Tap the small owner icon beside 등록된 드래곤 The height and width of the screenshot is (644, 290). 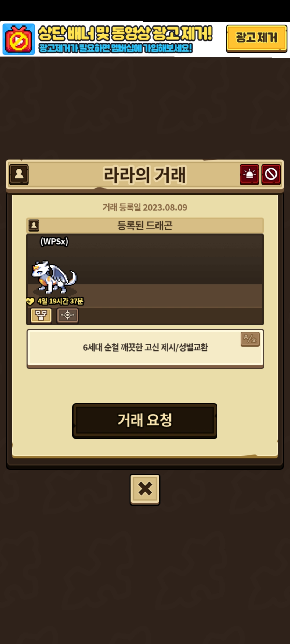click(x=34, y=225)
